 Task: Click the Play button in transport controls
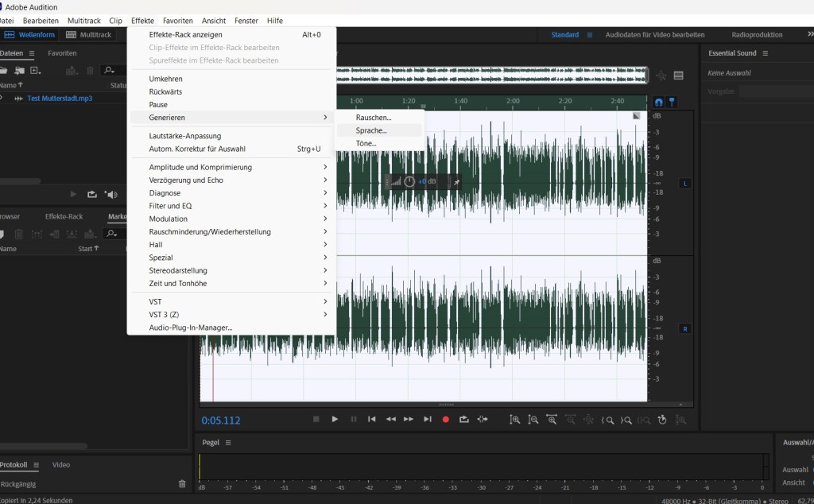click(x=335, y=419)
